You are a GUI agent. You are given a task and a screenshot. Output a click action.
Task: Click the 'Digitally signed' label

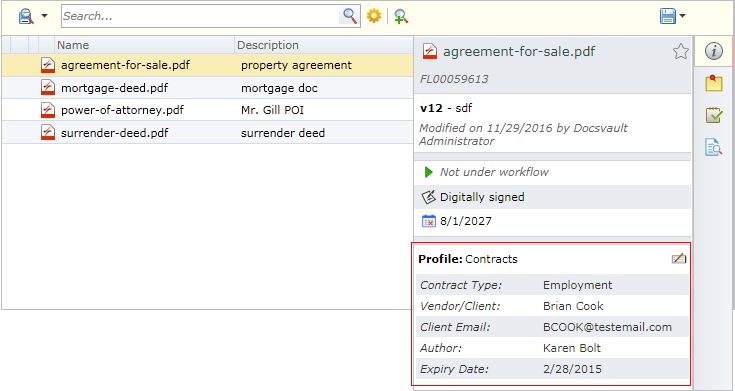[482, 197]
